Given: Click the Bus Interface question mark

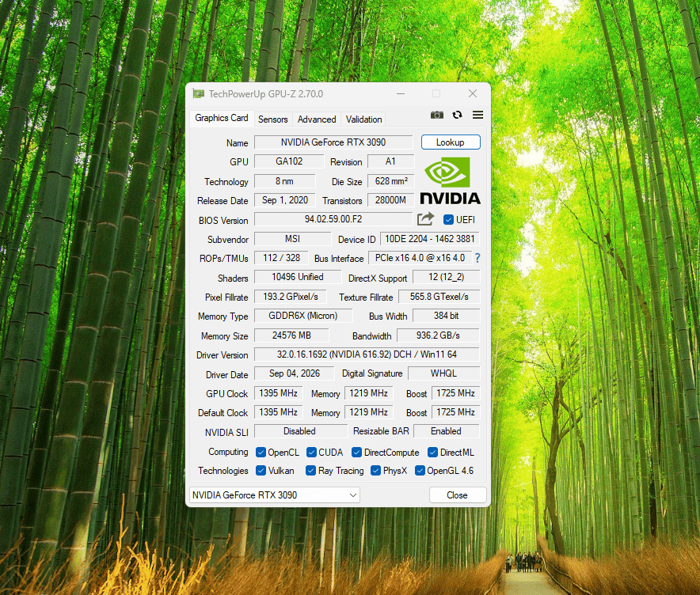Looking at the screenshot, I should 477,258.
